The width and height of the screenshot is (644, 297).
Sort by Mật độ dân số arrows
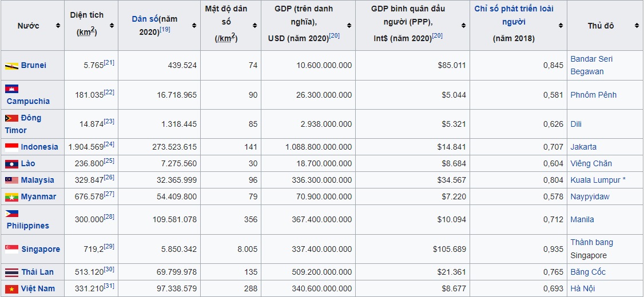[x=255, y=26]
